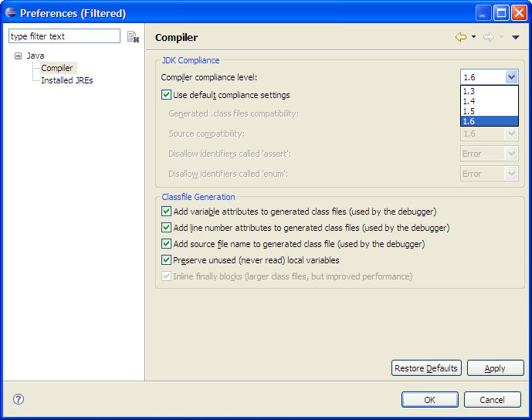
Task: Select the Compiler tree item
Action: [x=57, y=68]
